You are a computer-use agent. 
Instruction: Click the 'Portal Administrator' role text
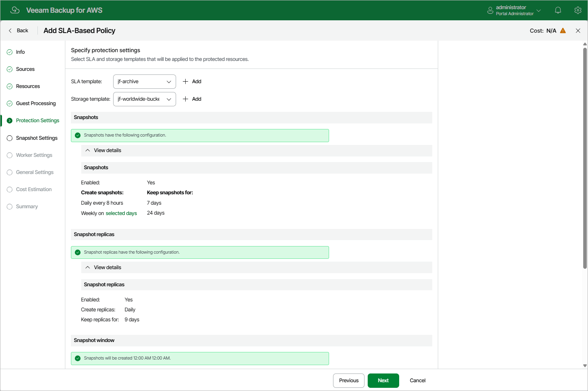[515, 14]
